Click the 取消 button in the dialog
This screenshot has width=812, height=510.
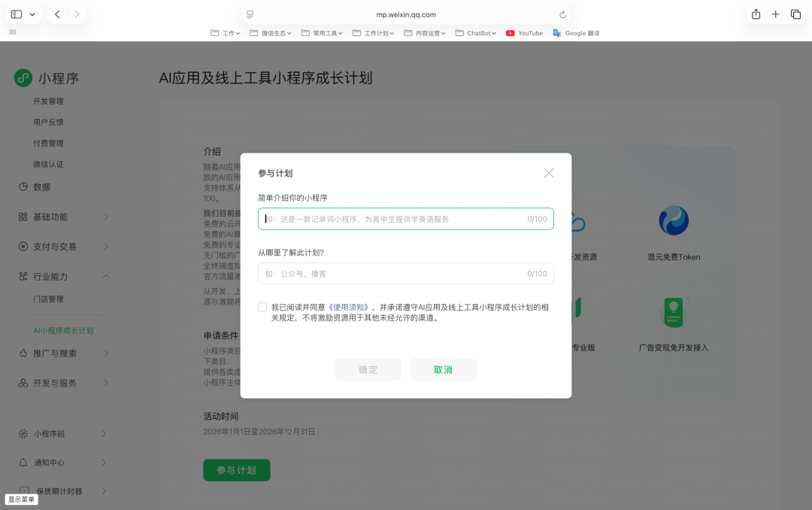(443, 369)
